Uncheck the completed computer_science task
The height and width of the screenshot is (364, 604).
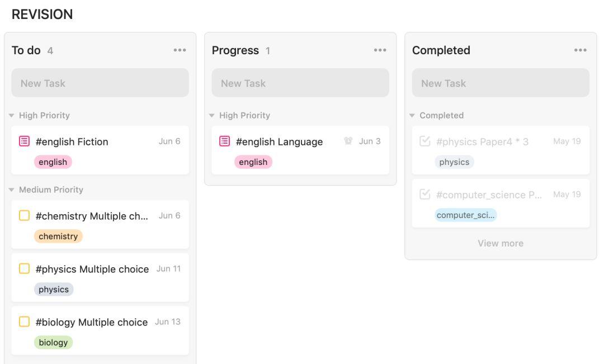(424, 195)
